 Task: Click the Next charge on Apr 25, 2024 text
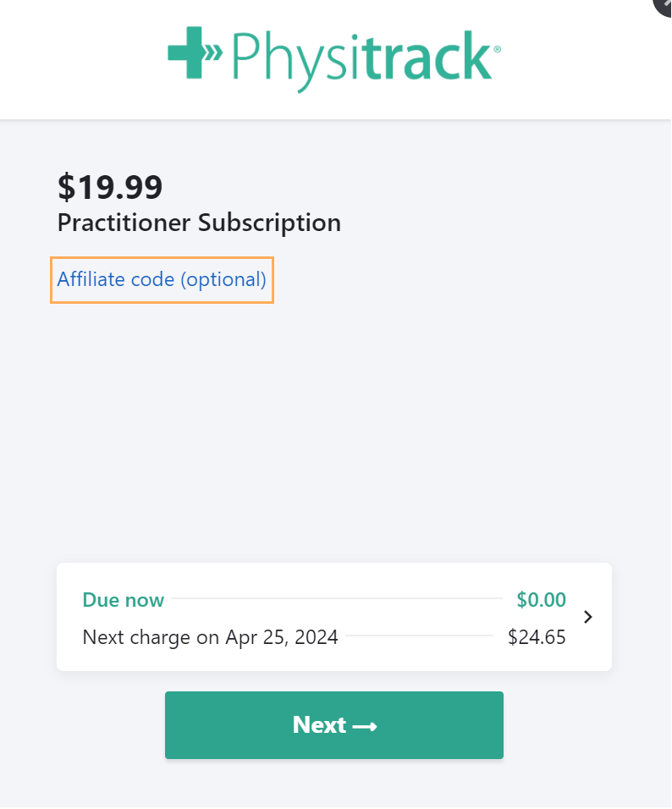[210, 637]
